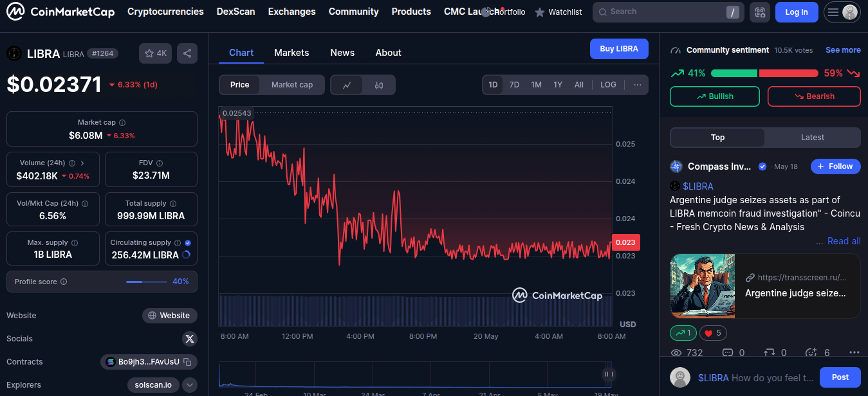Click the Profile score info icon
This screenshot has height=396, width=868.
(x=64, y=282)
